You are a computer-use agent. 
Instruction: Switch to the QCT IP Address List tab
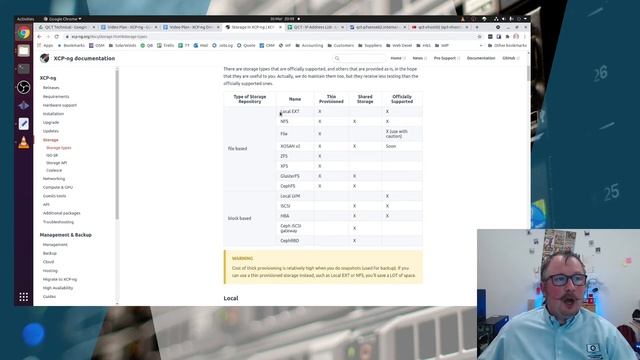click(315, 27)
